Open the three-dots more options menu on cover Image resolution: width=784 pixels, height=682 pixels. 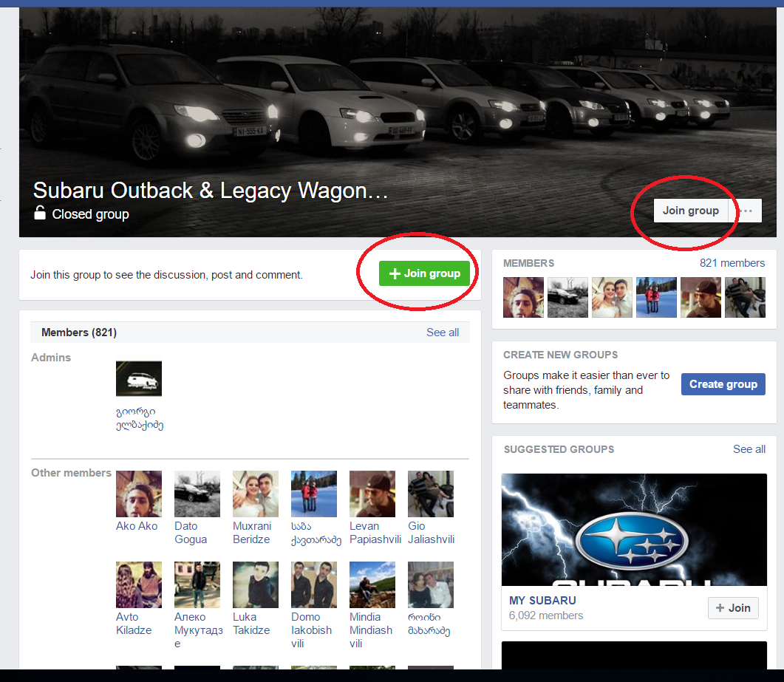(746, 211)
